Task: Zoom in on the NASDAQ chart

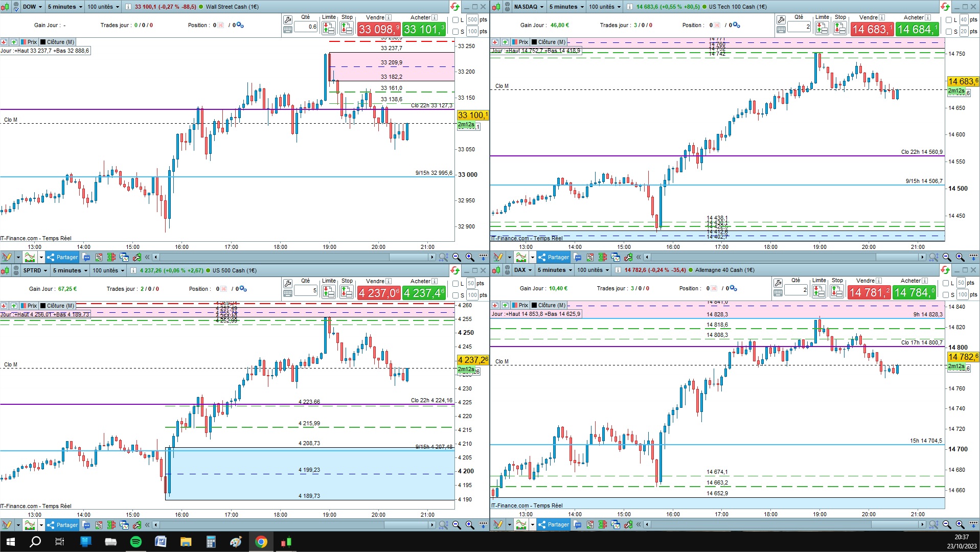Action: [960, 257]
